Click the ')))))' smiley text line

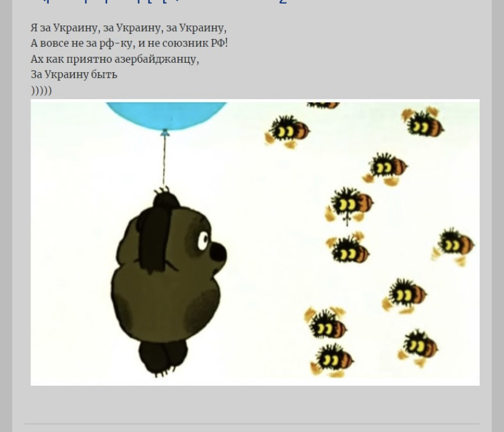[41, 91]
